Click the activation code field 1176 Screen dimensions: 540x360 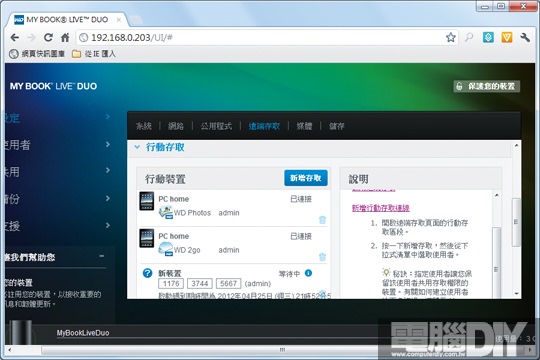pyautogui.click(x=171, y=284)
